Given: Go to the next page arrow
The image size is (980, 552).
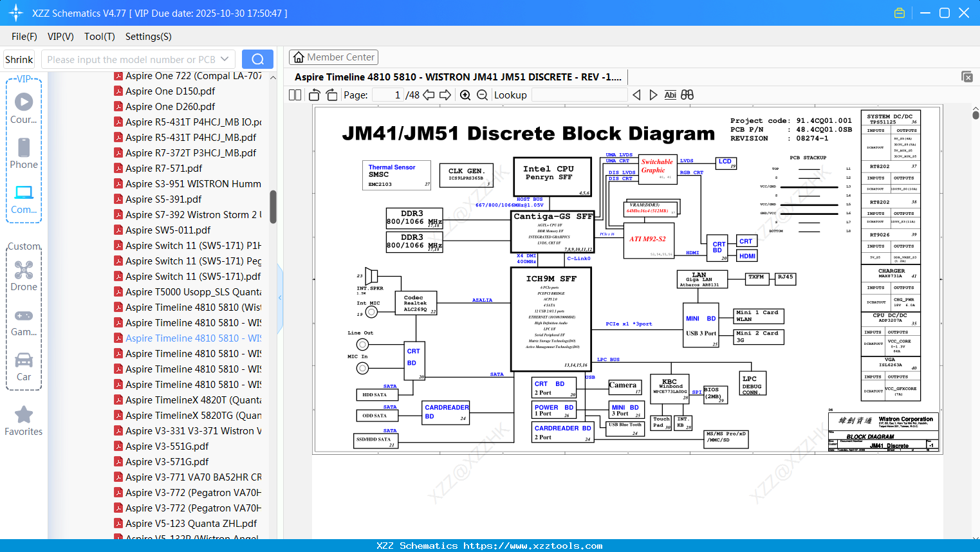Looking at the screenshot, I should (x=445, y=95).
